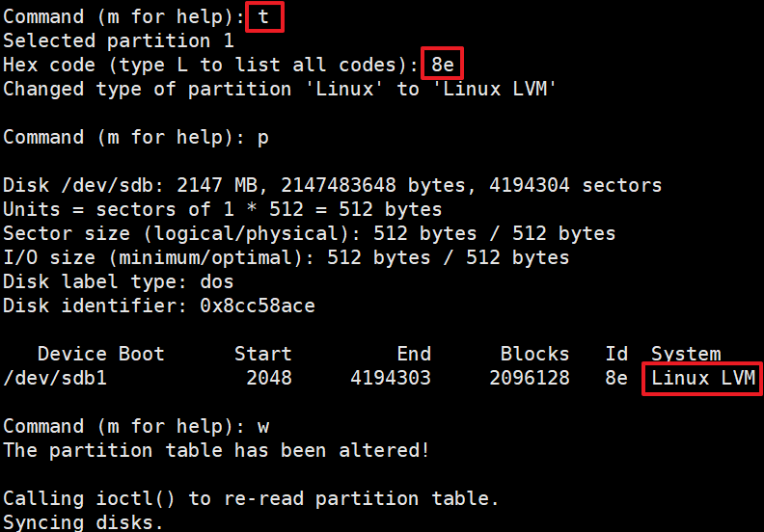Click the 'Syncing disks.' line
This screenshot has height=532, width=764.
point(83,522)
